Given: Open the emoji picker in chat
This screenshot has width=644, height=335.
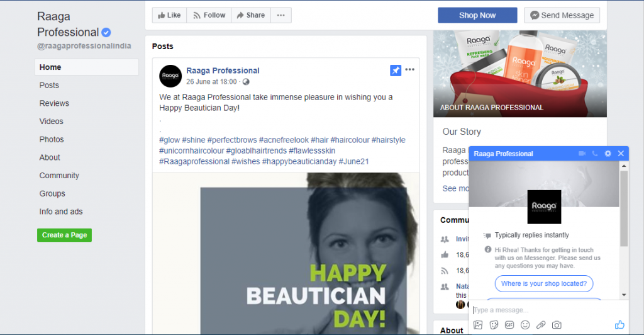Looking at the screenshot, I should (525, 325).
